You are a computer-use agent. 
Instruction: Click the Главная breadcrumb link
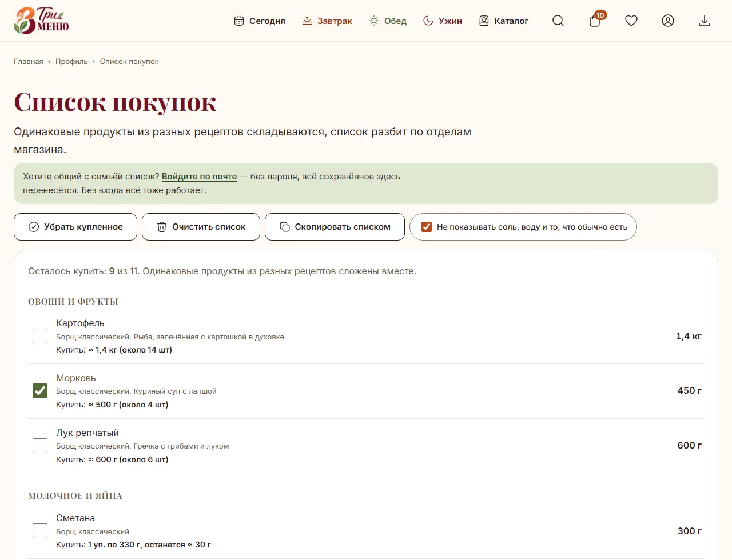point(29,62)
